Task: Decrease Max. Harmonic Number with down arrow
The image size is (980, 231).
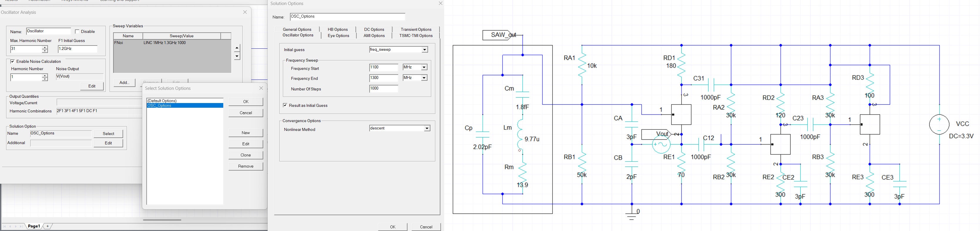Action: tap(45, 51)
